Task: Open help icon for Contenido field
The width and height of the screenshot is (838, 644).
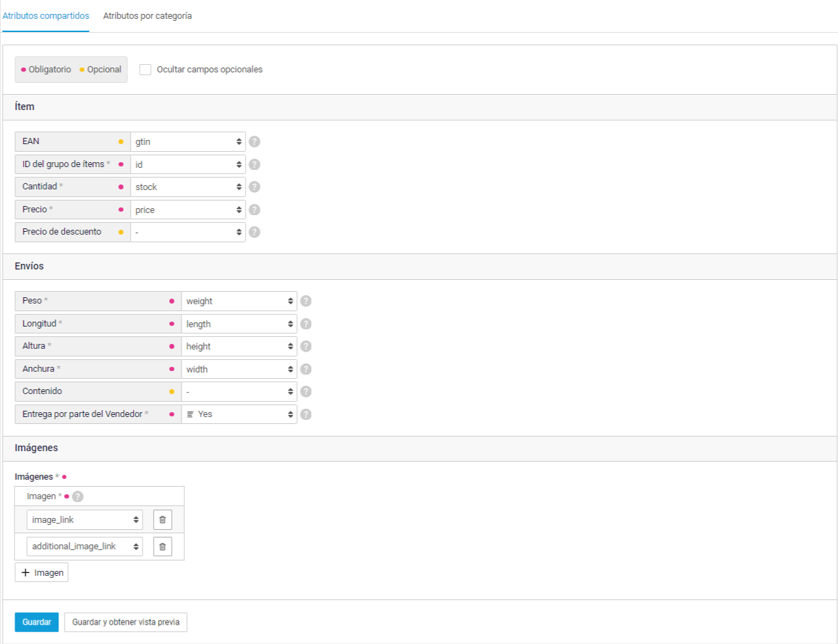Action: coord(306,391)
